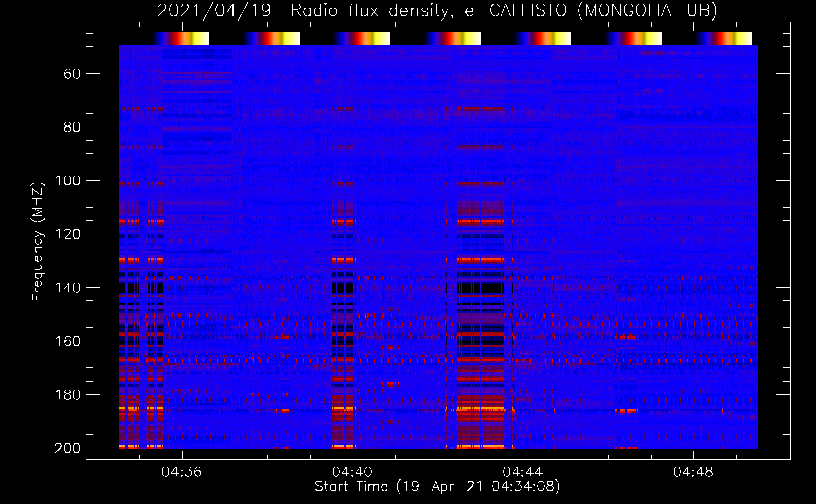Click the last color scale bar at top right
The width and height of the screenshot is (816, 504).
coord(725,38)
